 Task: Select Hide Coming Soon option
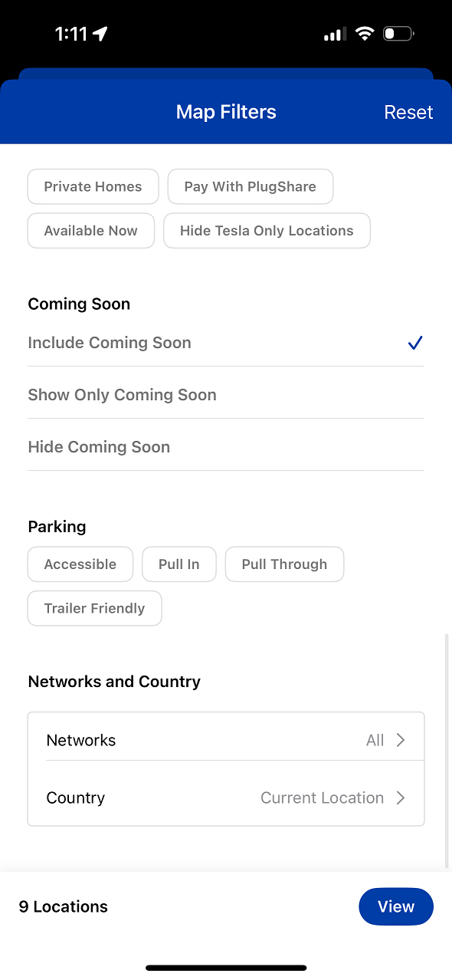coord(226,447)
